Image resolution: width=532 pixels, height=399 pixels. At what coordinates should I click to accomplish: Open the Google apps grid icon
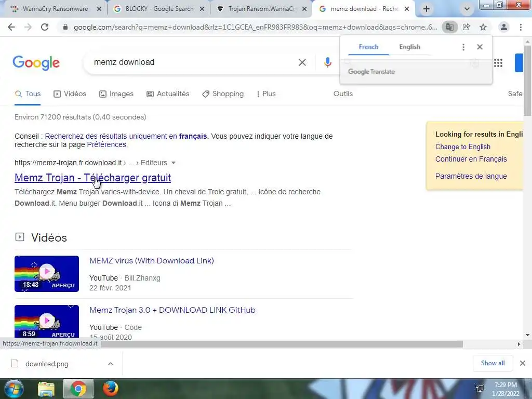(x=498, y=63)
